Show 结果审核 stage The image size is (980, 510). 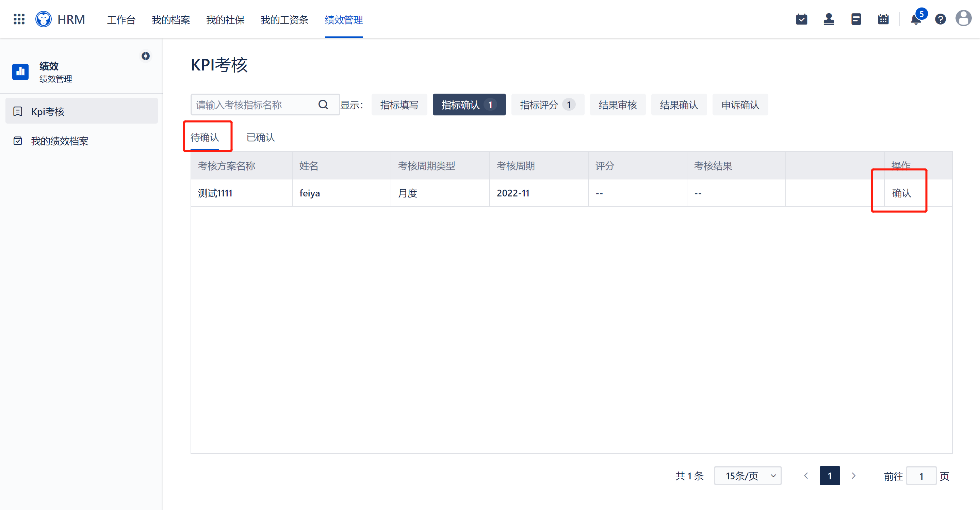pyautogui.click(x=618, y=105)
